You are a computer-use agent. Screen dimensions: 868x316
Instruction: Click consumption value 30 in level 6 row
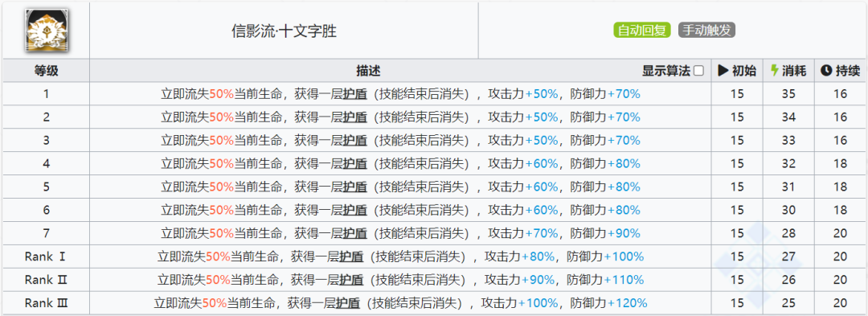pyautogui.click(x=788, y=211)
